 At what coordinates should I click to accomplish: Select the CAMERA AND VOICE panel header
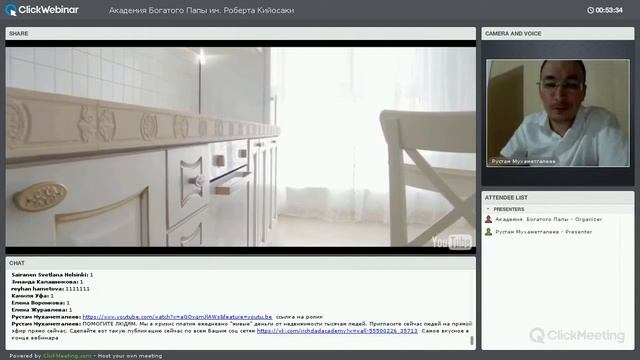coord(558,33)
